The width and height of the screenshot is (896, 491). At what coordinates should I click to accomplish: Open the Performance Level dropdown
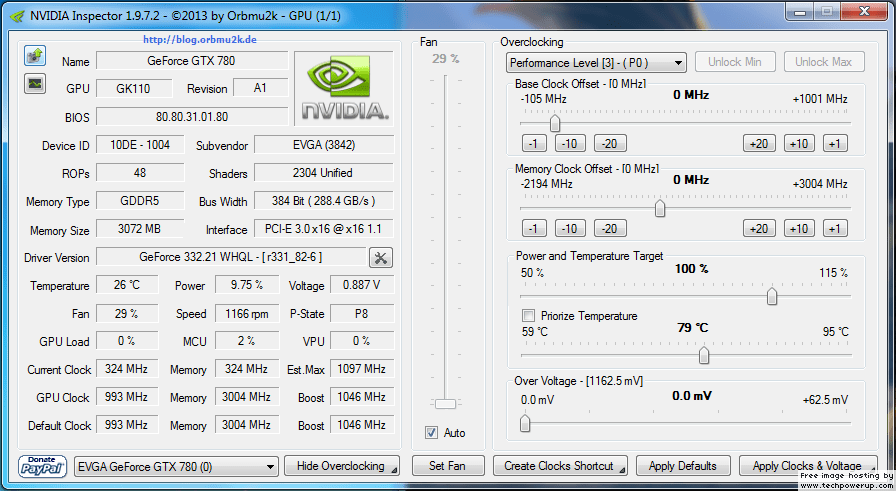(596, 62)
